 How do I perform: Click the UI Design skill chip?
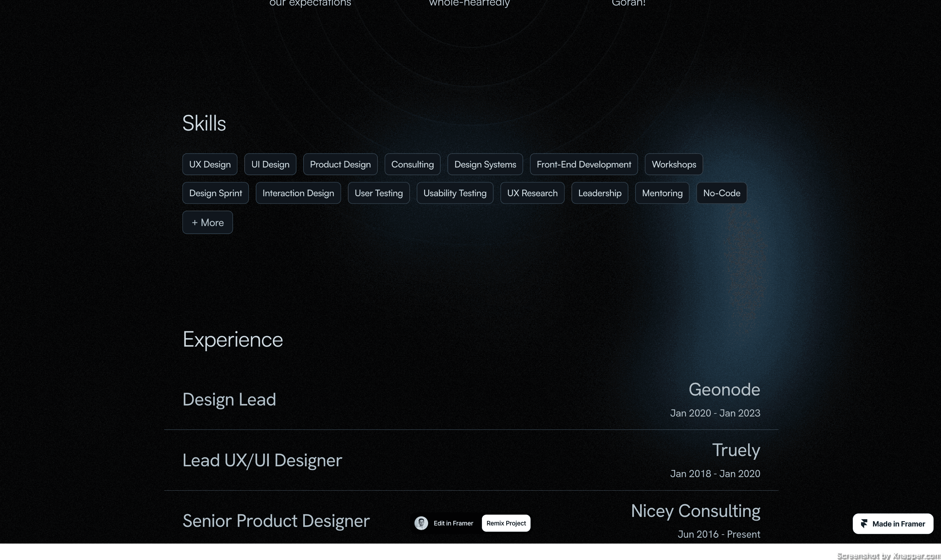click(270, 164)
